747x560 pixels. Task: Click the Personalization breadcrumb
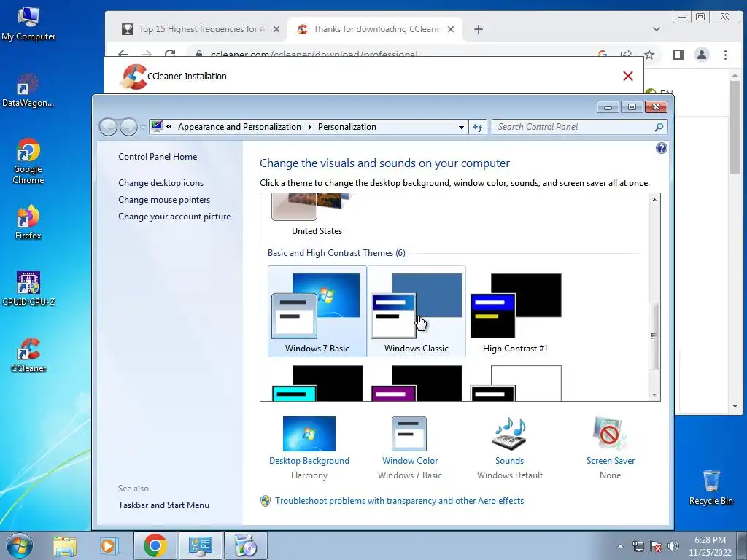tap(347, 127)
